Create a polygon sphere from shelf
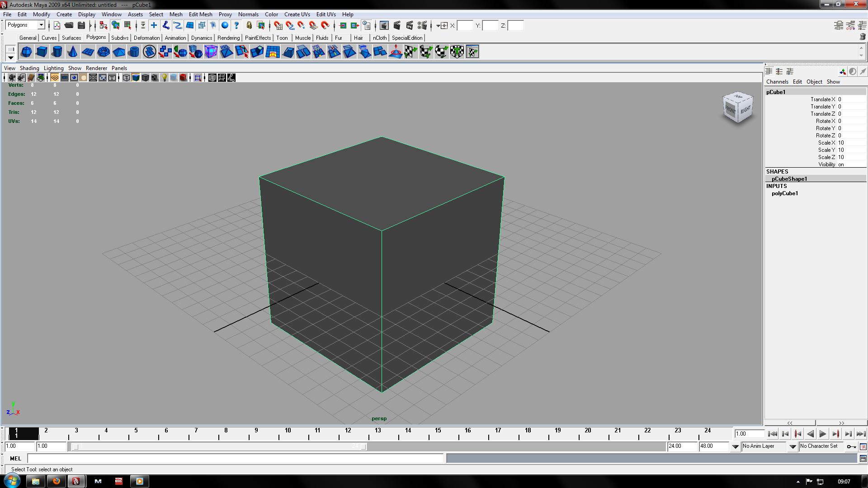Image resolution: width=868 pixels, height=488 pixels. [26, 52]
